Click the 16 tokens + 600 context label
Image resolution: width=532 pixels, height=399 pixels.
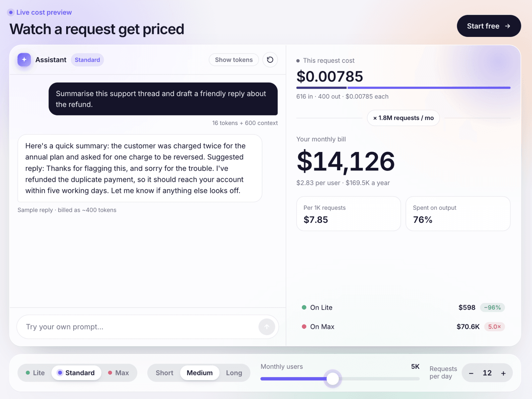click(x=245, y=123)
